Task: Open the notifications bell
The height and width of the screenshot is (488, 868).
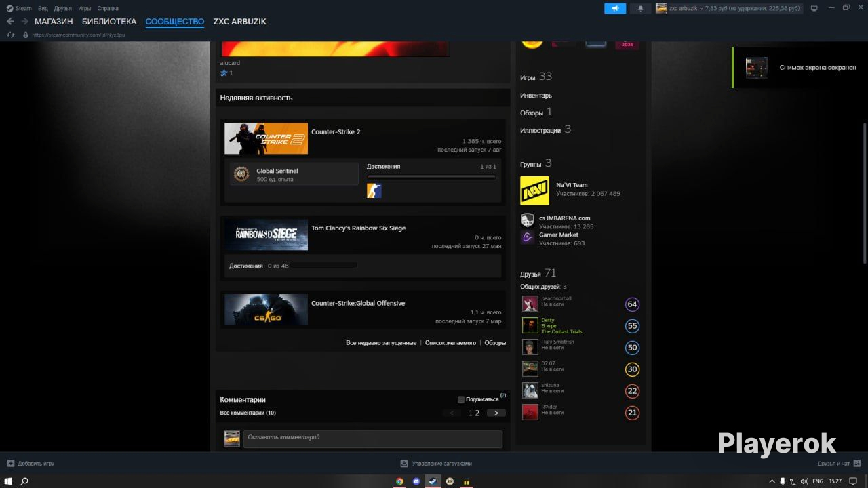Action: click(640, 8)
